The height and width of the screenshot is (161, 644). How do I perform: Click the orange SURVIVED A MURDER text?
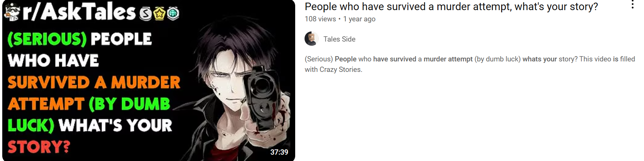pos(94,82)
